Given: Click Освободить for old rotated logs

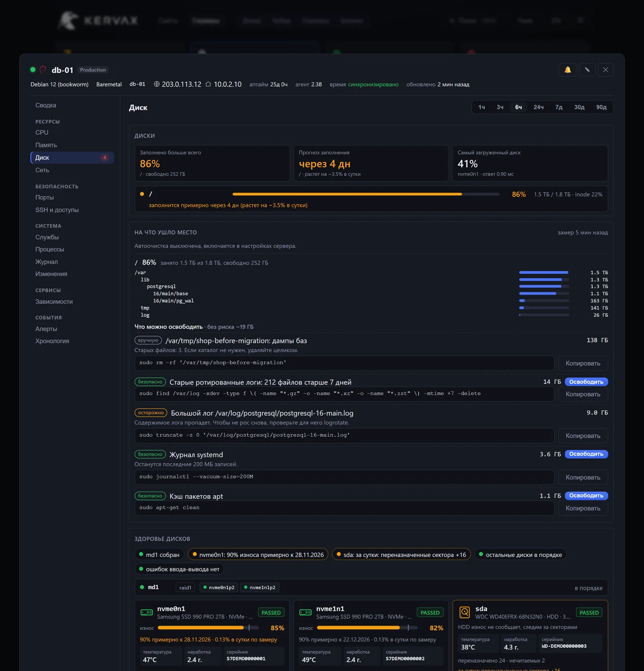Looking at the screenshot, I should pyautogui.click(x=586, y=382).
